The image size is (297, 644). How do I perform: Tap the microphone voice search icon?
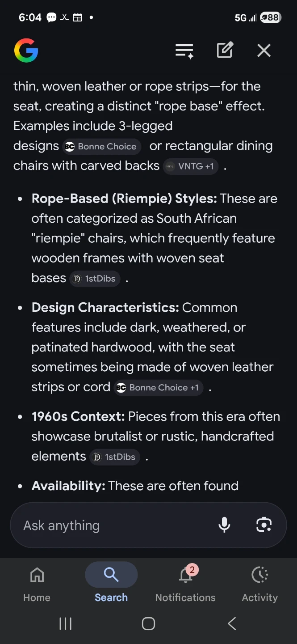coord(224,525)
